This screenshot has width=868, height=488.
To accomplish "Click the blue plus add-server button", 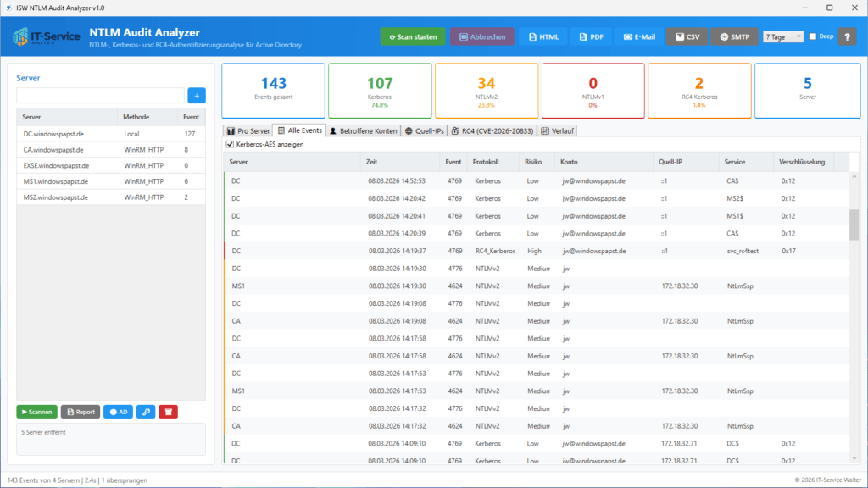I will pyautogui.click(x=196, y=96).
